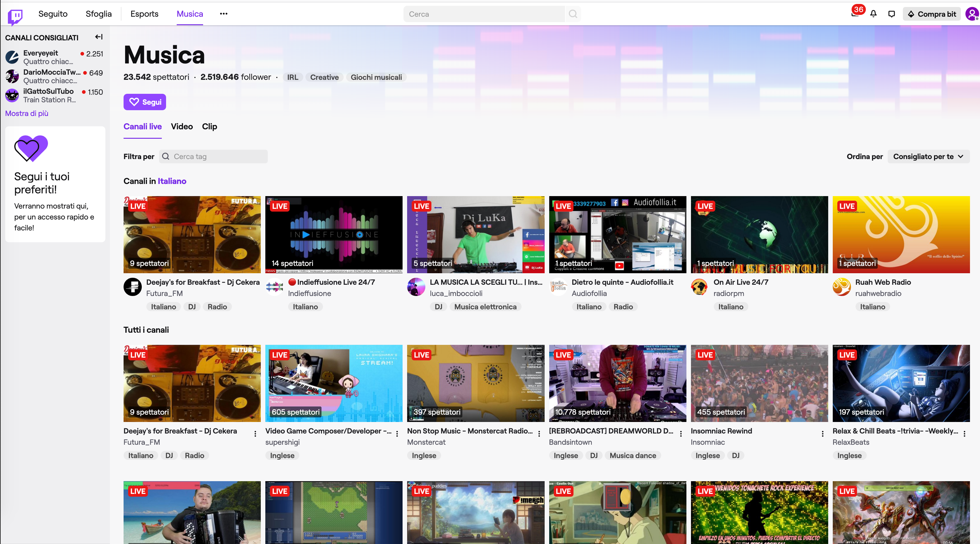Image resolution: width=980 pixels, height=544 pixels.
Task: Click the Bandsintown channel name
Action: 570,442
